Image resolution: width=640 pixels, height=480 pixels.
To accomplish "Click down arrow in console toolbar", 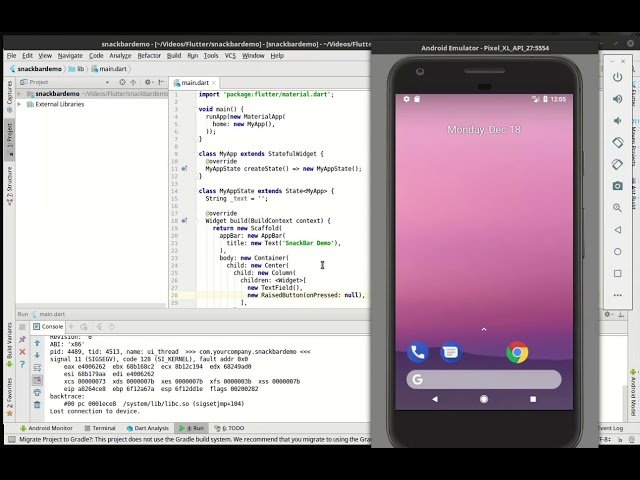I will tap(37, 355).
